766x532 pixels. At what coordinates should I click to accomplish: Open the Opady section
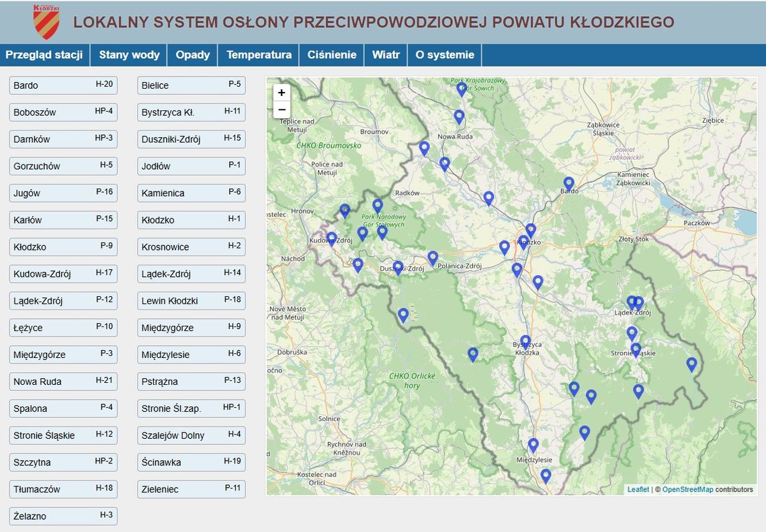pos(193,55)
